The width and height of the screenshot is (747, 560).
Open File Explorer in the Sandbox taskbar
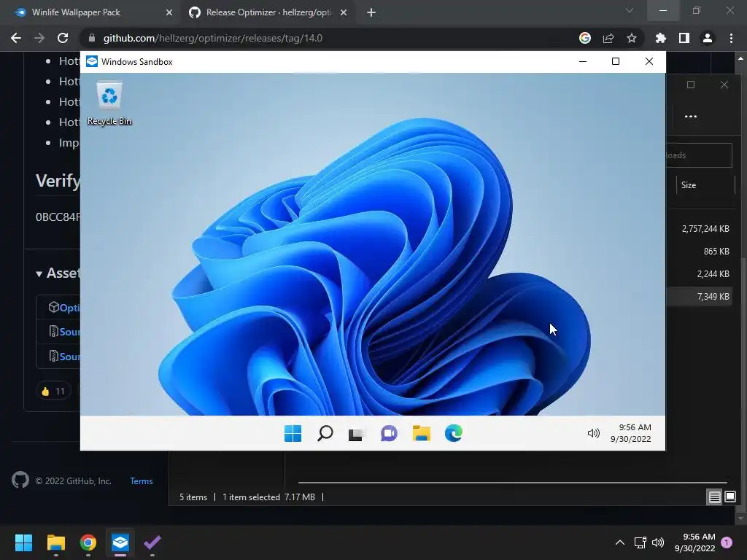coord(421,433)
